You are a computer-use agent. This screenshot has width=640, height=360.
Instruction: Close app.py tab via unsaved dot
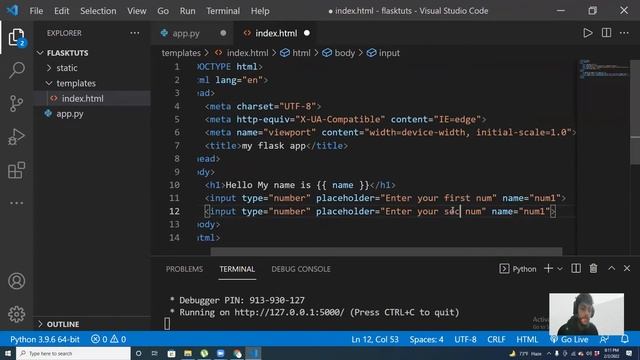pyautogui.click(x=223, y=33)
